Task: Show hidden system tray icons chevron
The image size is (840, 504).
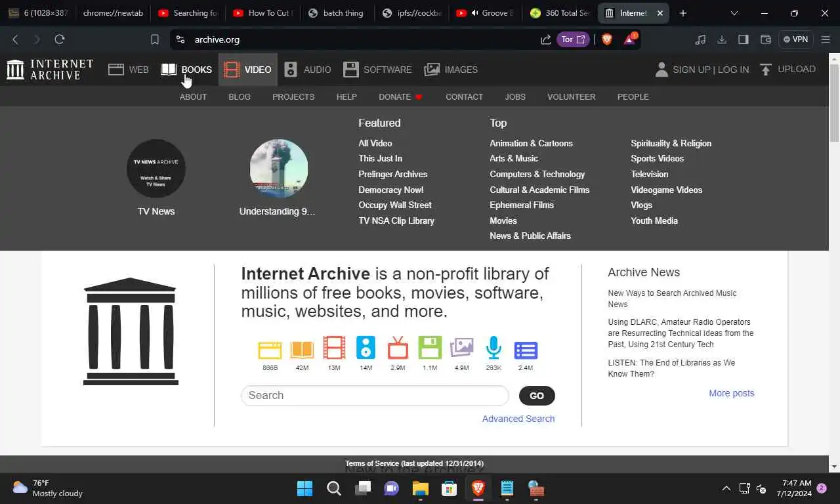Action: (x=726, y=488)
